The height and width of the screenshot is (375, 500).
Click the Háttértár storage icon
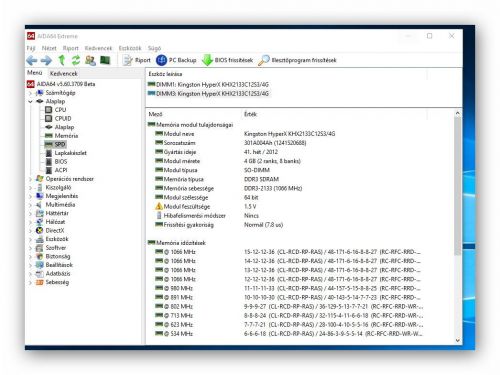40,213
